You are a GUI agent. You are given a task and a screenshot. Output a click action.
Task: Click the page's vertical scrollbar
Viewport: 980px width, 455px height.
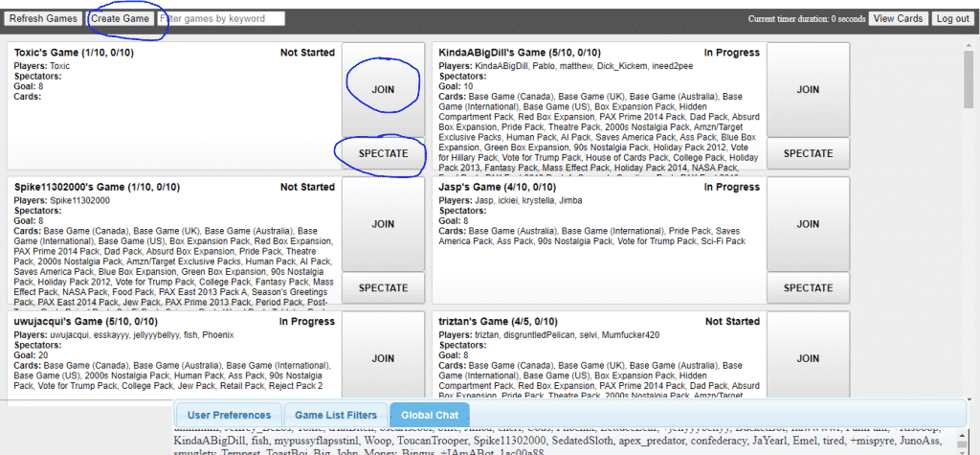point(971,192)
